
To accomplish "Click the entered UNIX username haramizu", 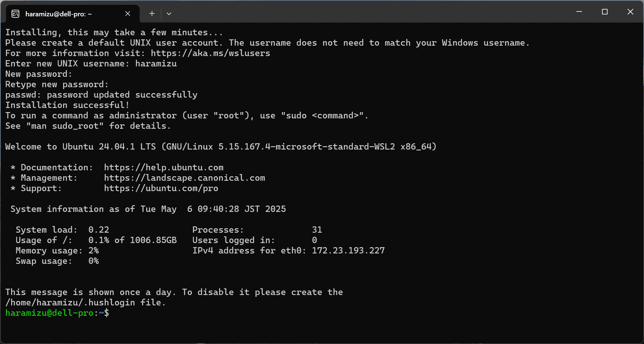I will [x=156, y=64].
